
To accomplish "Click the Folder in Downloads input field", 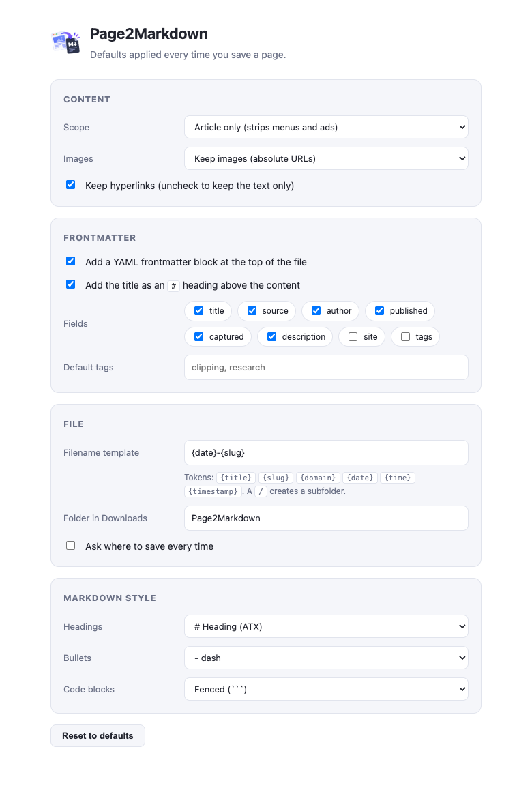I will (x=326, y=518).
